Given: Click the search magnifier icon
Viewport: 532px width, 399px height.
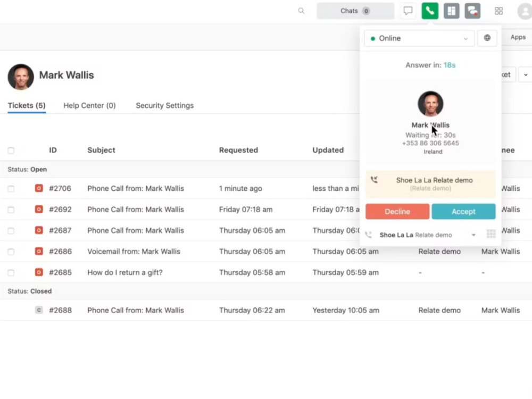Looking at the screenshot, I should [x=301, y=11].
